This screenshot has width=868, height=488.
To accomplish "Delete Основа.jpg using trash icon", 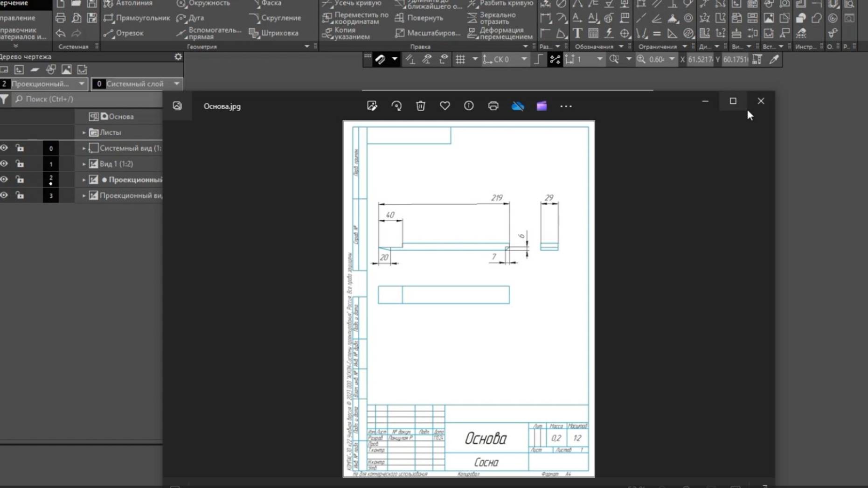I will (421, 106).
